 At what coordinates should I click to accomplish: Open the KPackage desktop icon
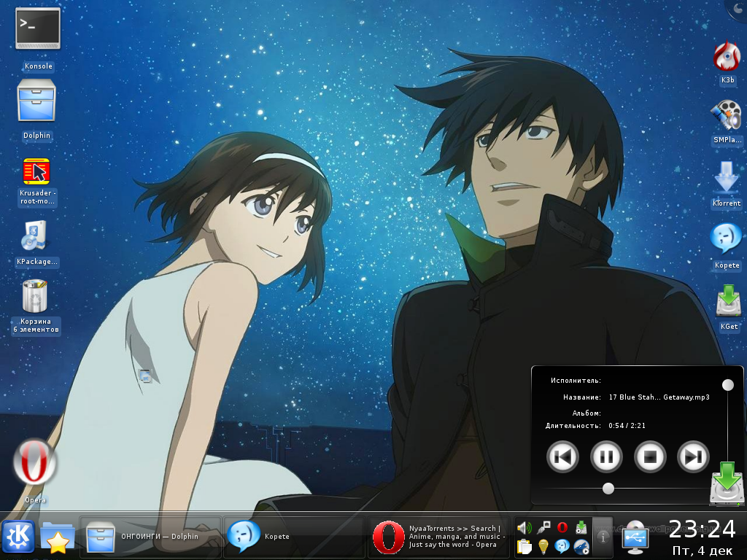(x=34, y=236)
